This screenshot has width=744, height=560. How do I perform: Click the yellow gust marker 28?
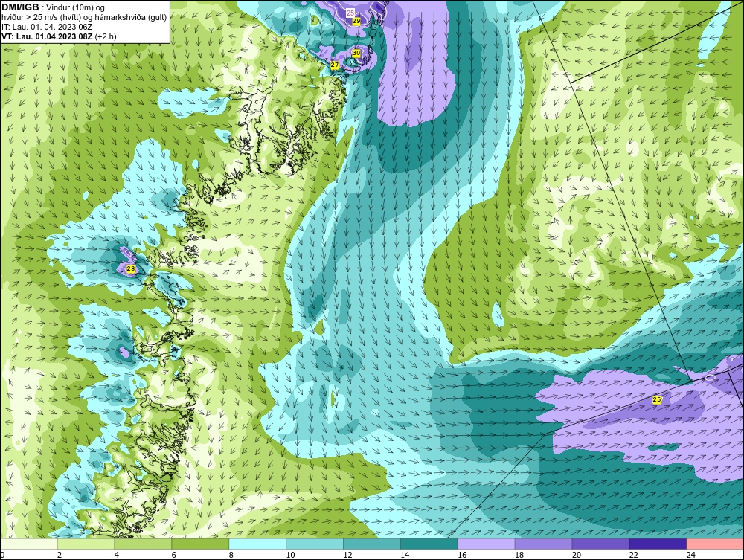coord(131,269)
